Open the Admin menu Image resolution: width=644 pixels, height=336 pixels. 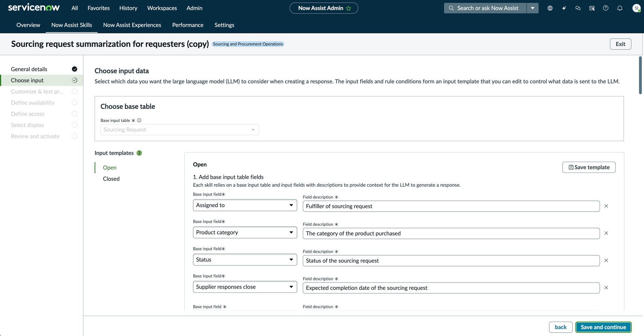tap(194, 8)
